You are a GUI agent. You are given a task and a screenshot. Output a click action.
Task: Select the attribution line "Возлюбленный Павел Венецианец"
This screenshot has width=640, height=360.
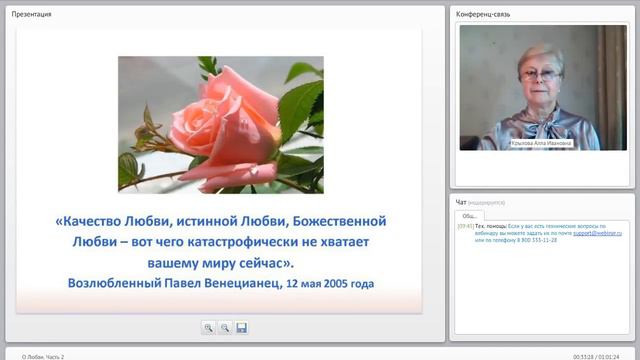[173, 283]
